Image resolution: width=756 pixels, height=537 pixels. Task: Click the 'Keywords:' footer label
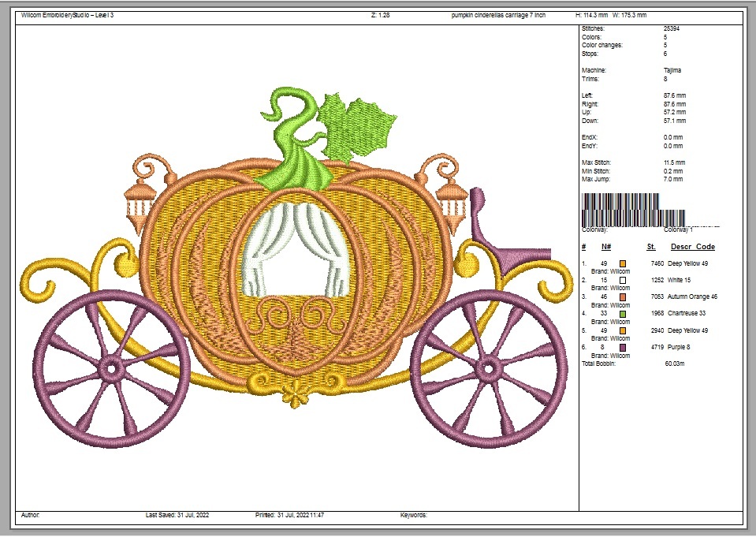[414, 515]
